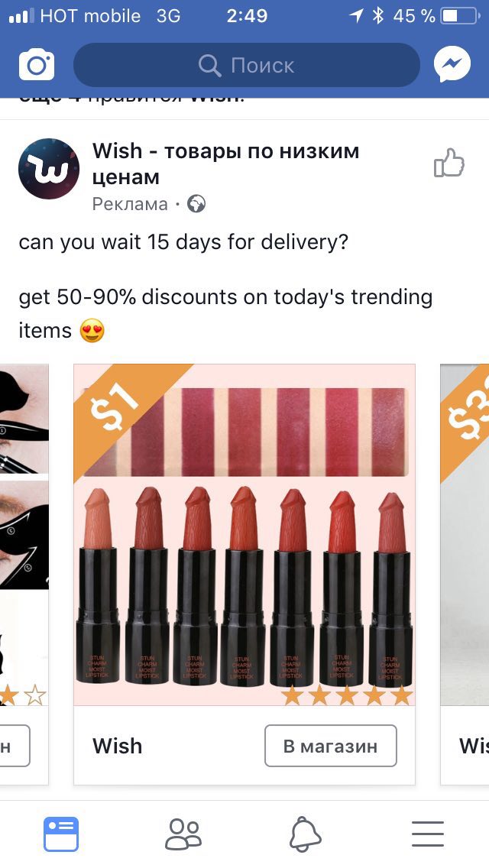Viewport: 489px width, 868px height.
Task: Tap the battery indicator in status bar
Action: click(x=460, y=16)
